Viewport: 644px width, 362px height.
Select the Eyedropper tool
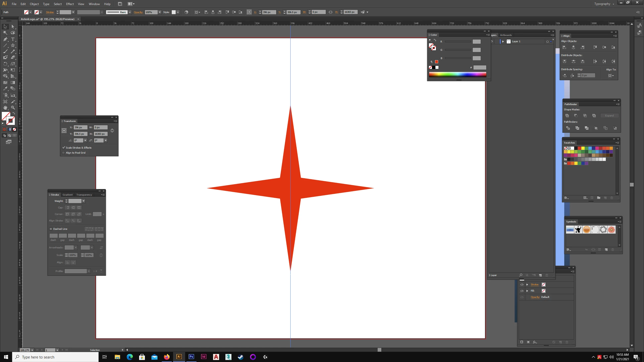click(5, 89)
